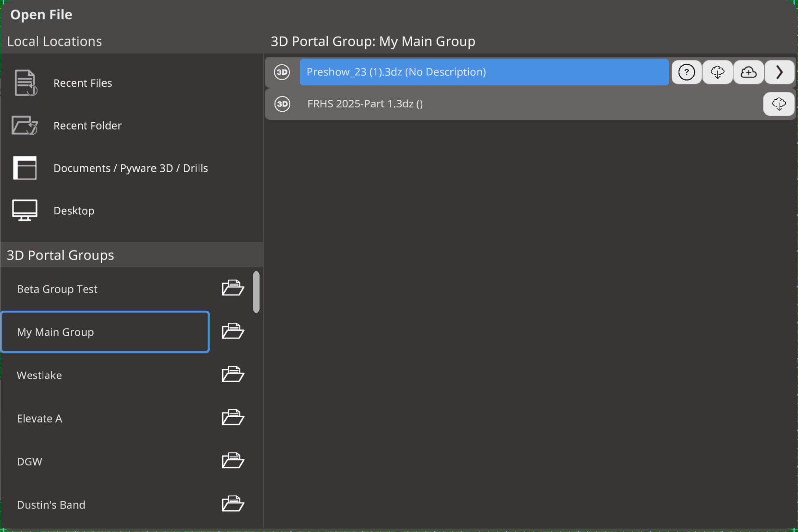The height and width of the screenshot is (532, 798).
Task: Choose the Desktop location
Action: 74,211
